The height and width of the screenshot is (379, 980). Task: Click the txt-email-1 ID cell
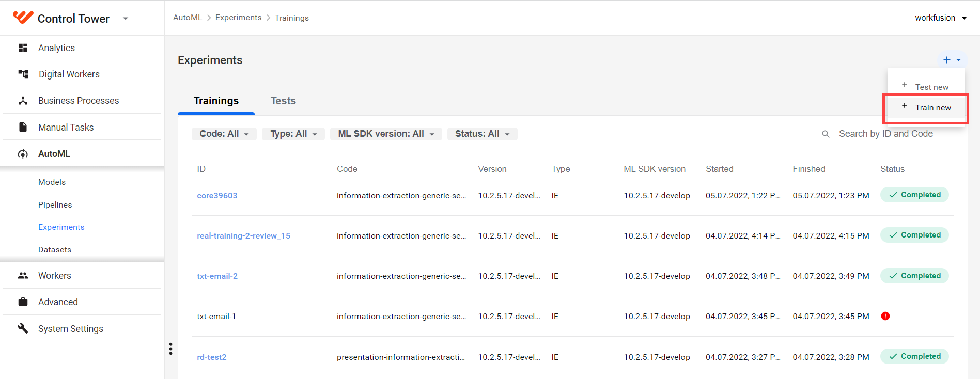pyautogui.click(x=216, y=317)
